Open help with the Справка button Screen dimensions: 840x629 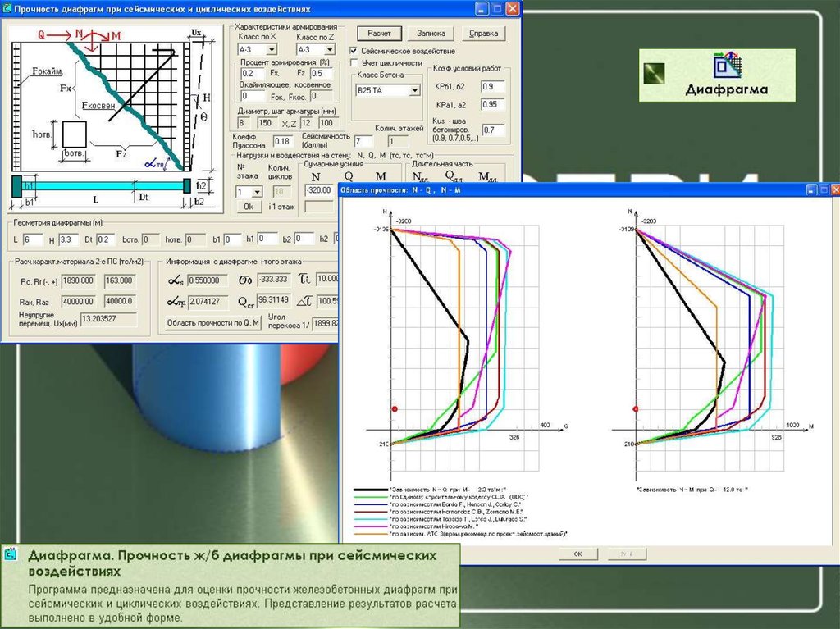pos(484,34)
